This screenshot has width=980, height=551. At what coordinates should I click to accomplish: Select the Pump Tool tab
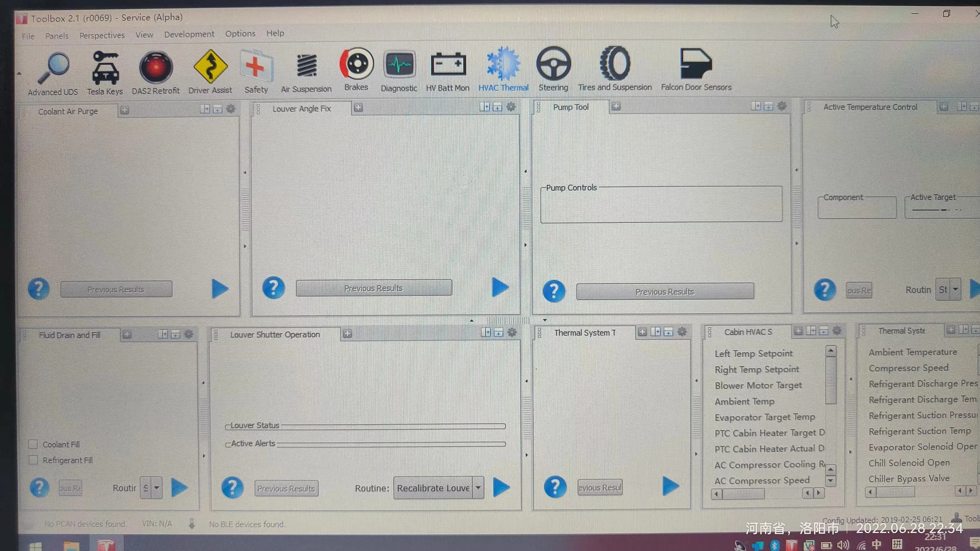571,107
